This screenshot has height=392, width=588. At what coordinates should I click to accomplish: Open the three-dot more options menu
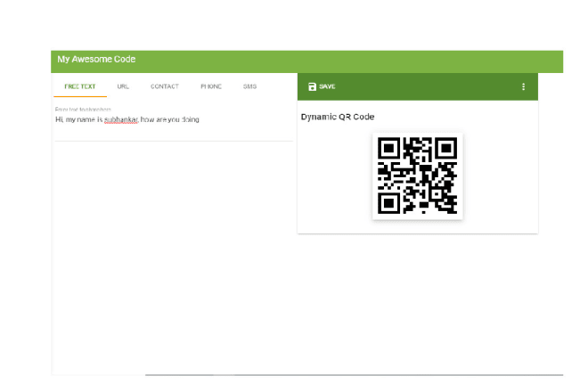(x=523, y=86)
